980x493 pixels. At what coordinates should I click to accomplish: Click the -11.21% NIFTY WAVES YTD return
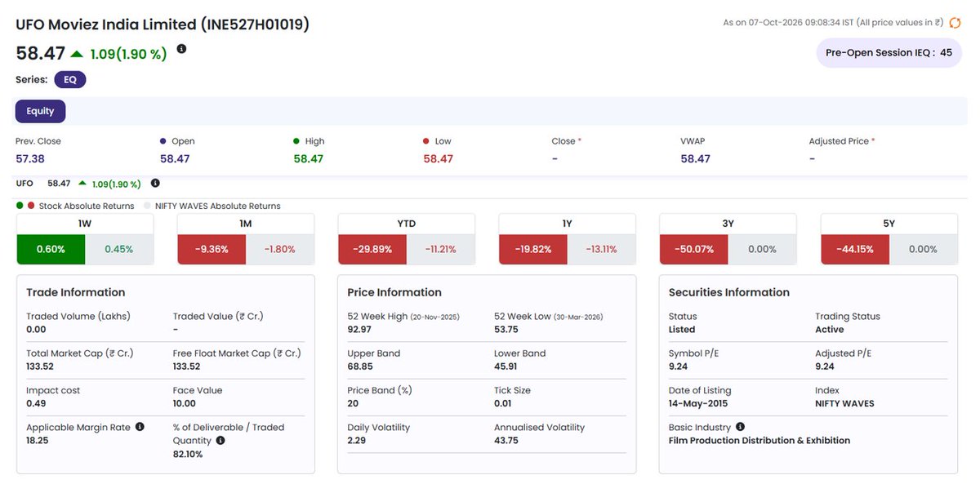(x=440, y=249)
